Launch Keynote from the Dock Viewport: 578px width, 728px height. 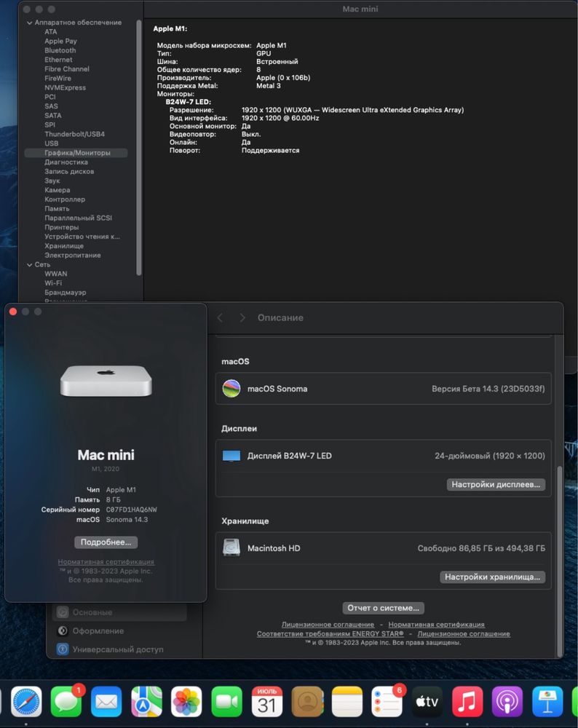548,702
